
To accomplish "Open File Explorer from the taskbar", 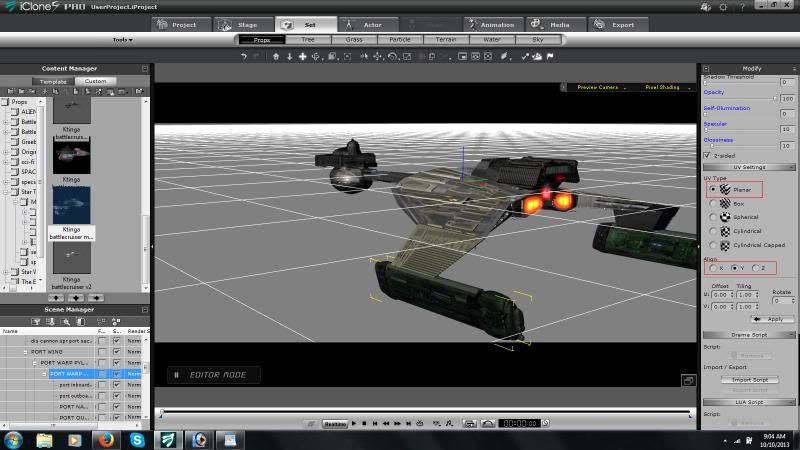I will pyautogui.click(x=44, y=440).
